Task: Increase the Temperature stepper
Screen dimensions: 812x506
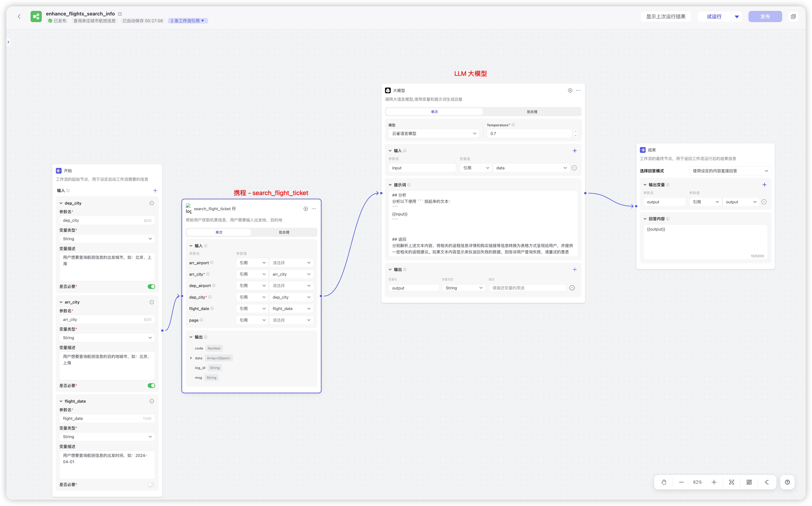Action: (575, 131)
